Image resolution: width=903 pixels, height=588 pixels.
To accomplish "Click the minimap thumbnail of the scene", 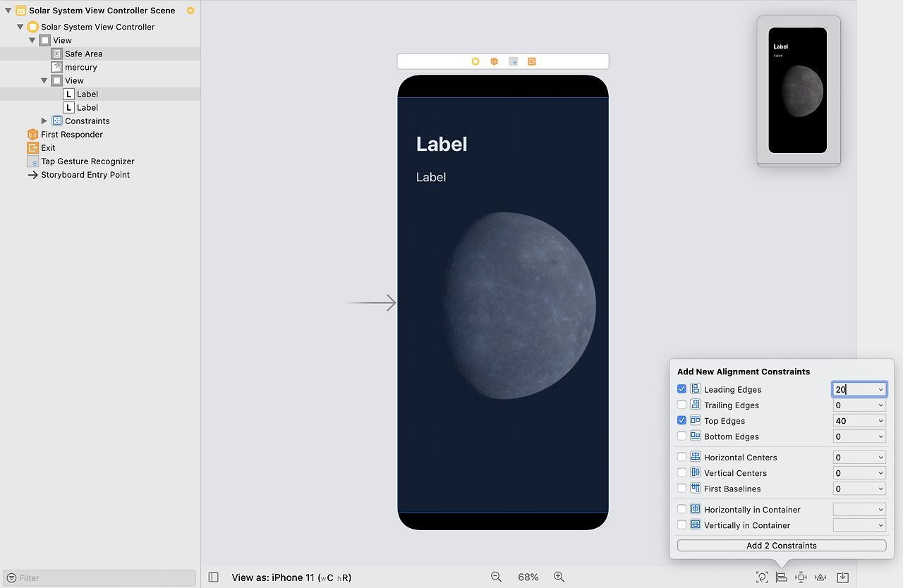I will [x=798, y=90].
